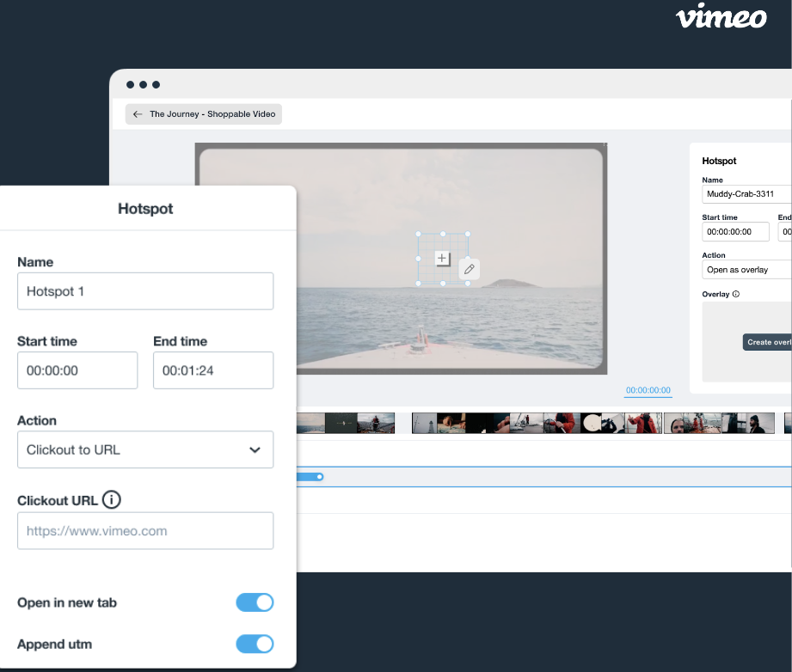Click the timeline hotspot range end handle

point(319,476)
